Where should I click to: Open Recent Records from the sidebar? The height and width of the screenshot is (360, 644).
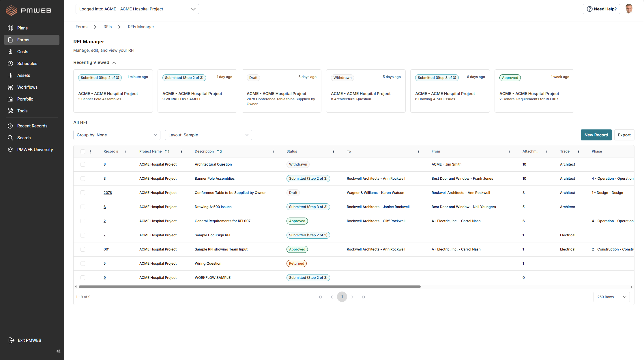[x=32, y=126]
